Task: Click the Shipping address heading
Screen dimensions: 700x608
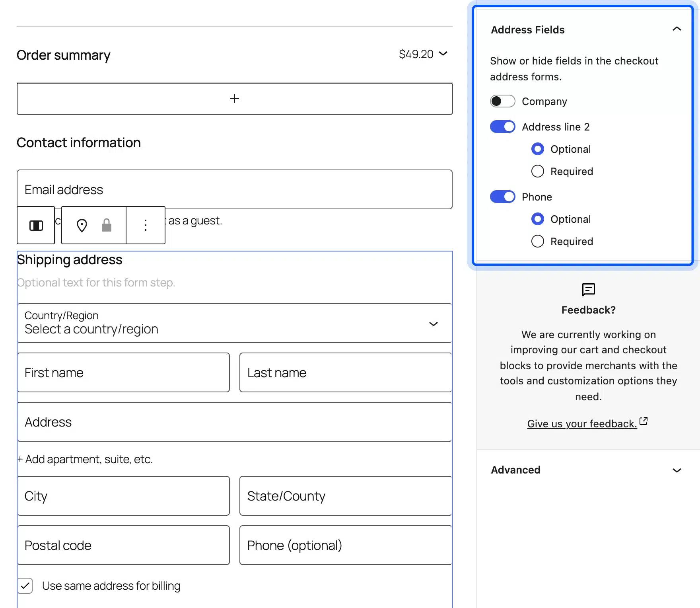Action: pos(70,260)
